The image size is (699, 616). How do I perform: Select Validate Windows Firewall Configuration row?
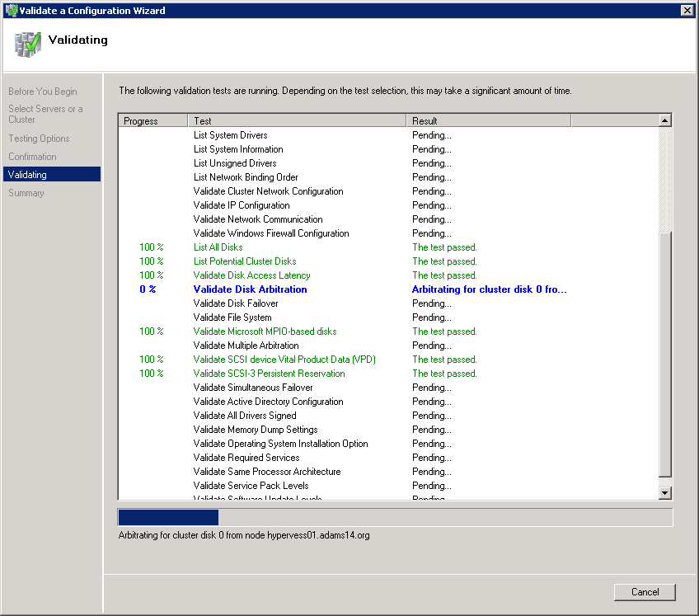point(271,233)
